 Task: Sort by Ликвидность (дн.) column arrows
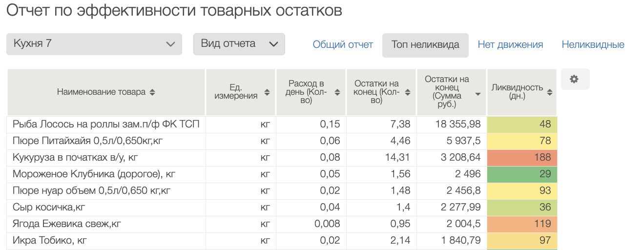pyautogui.click(x=550, y=92)
